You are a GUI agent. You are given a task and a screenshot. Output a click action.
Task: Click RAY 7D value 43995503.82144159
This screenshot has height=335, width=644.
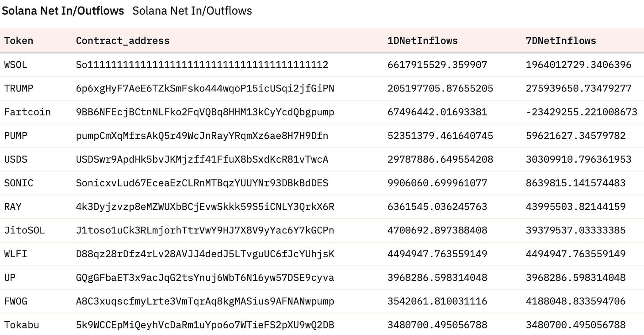pos(576,207)
